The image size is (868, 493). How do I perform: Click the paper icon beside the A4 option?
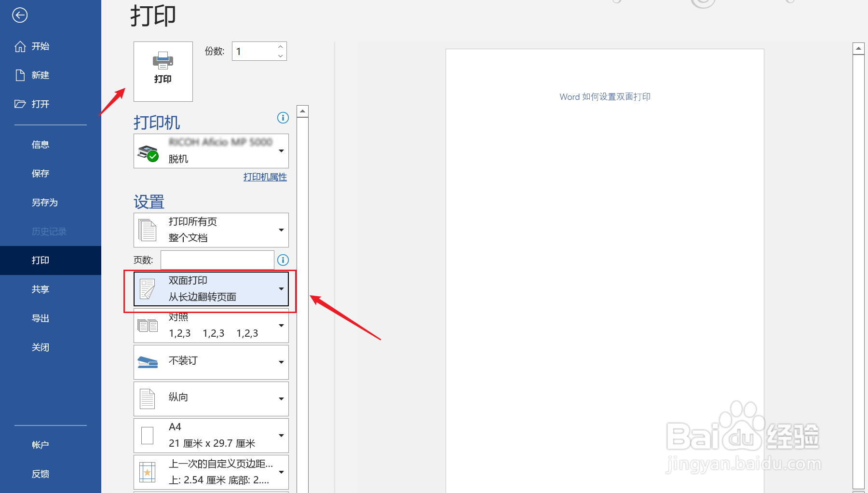click(148, 434)
